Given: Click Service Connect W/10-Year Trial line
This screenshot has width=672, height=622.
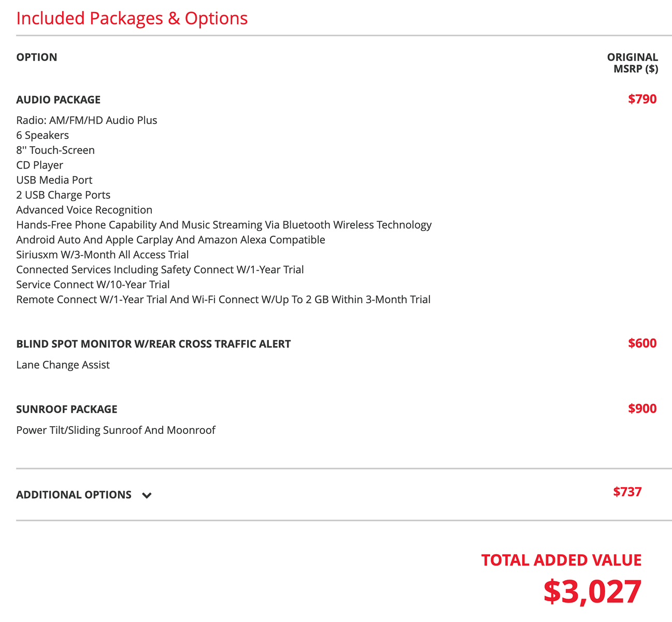Looking at the screenshot, I should 93,285.
